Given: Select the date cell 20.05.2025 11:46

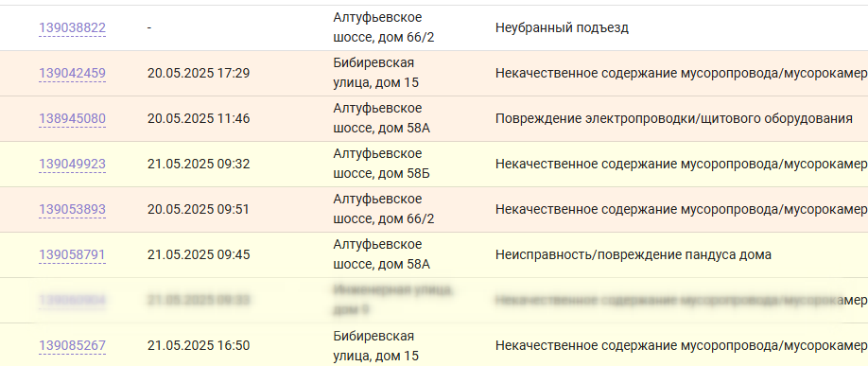Looking at the screenshot, I should click(x=199, y=119).
